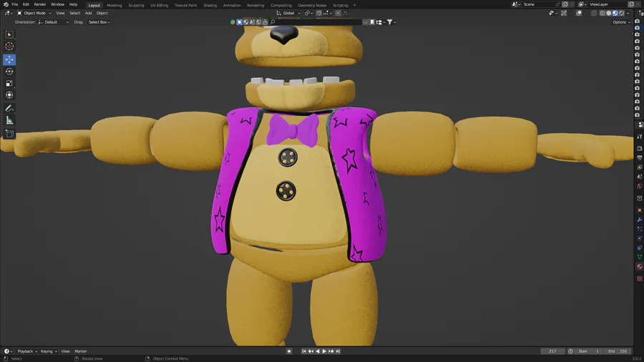Select the Add Cube tool
The image size is (644, 362).
pyautogui.click(x=9, y=134)
